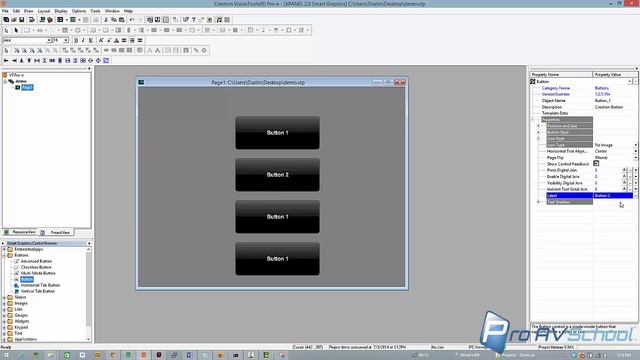
Task: Open the font name dropdown
Action: click(49, 40)
